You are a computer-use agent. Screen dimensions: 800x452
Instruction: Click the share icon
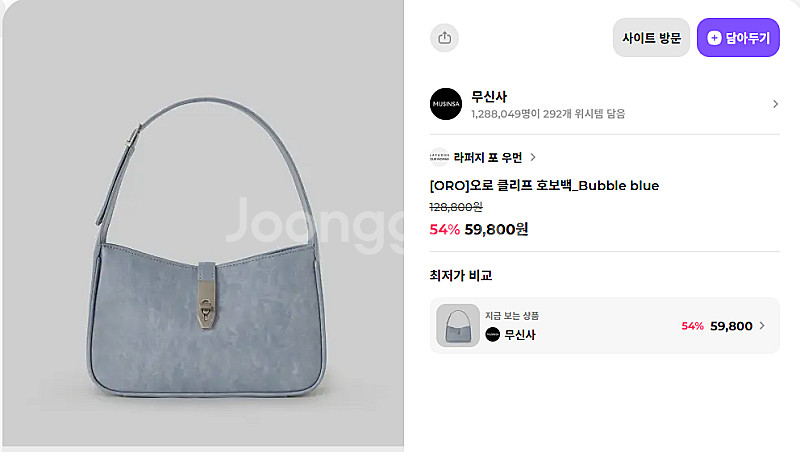point(444,38)
